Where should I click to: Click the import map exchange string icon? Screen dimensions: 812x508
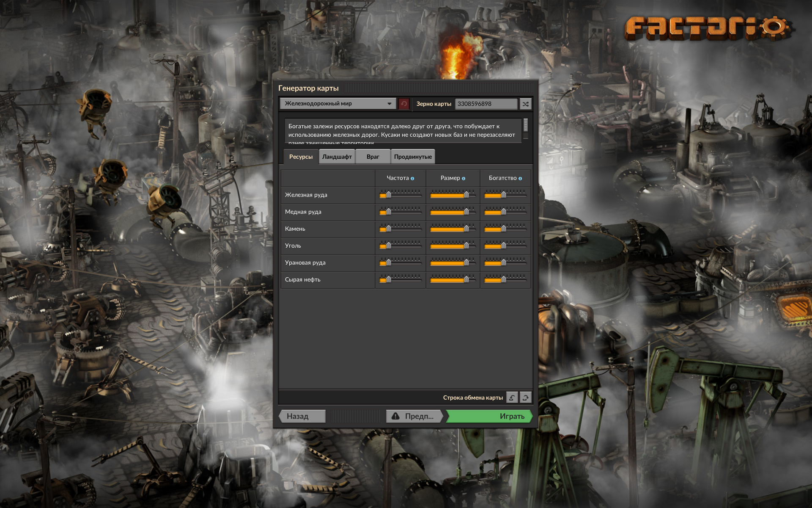[512, 398]
